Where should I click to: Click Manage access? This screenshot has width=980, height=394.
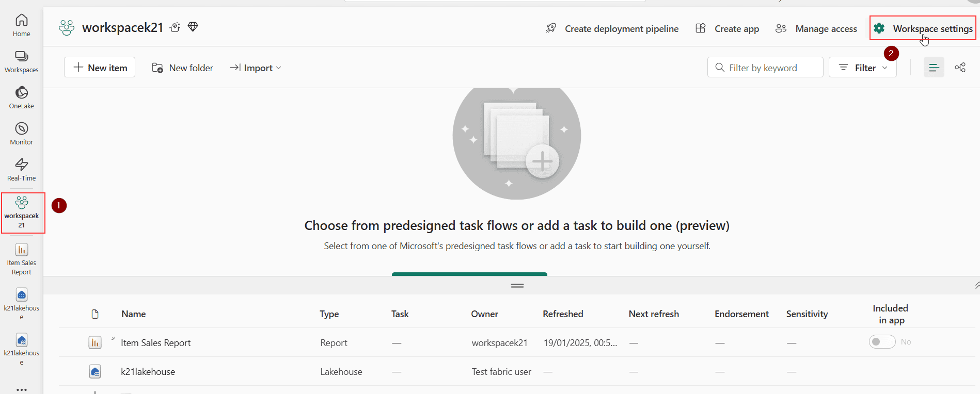tap(816, 29)
